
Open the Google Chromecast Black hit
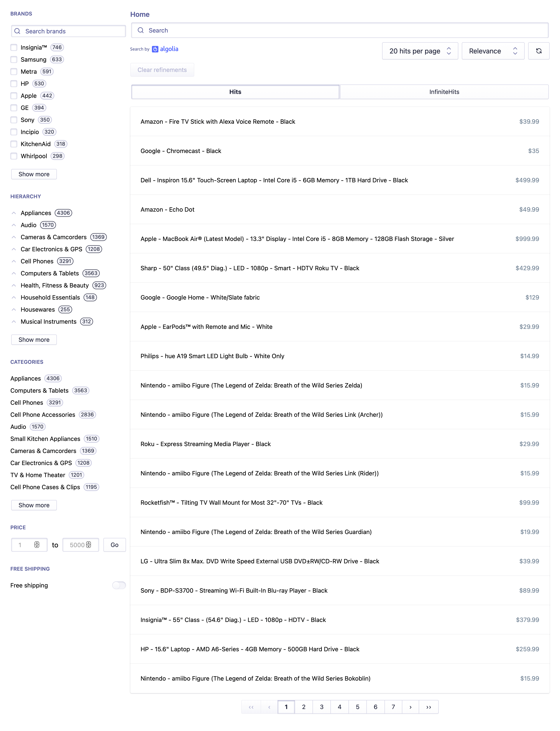coord(340,151)
